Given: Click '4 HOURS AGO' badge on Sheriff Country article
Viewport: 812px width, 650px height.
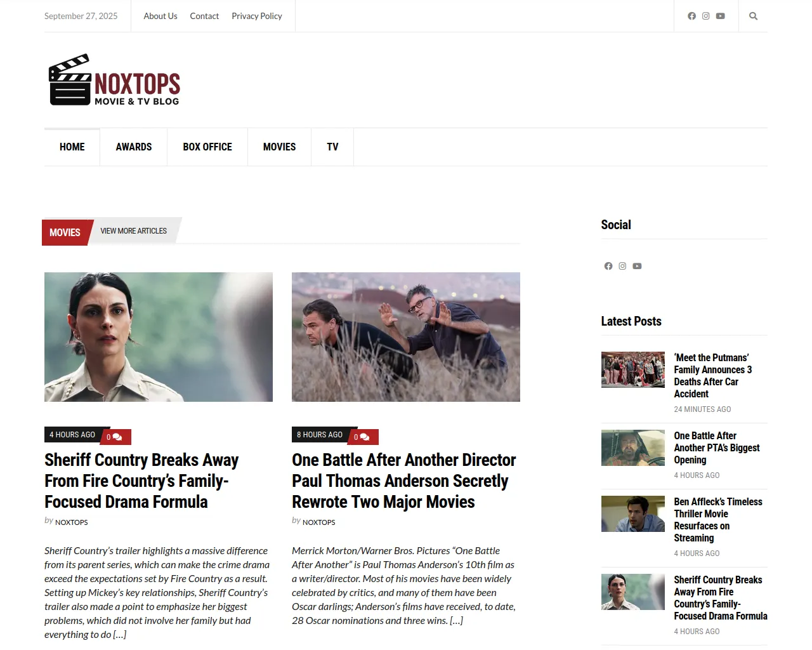Looking at the screenshot, I should 72,435.
